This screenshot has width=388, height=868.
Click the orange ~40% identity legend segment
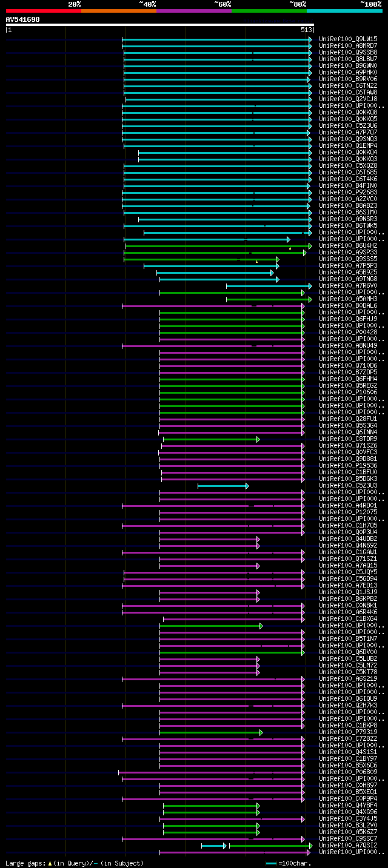tap(119, 11)
